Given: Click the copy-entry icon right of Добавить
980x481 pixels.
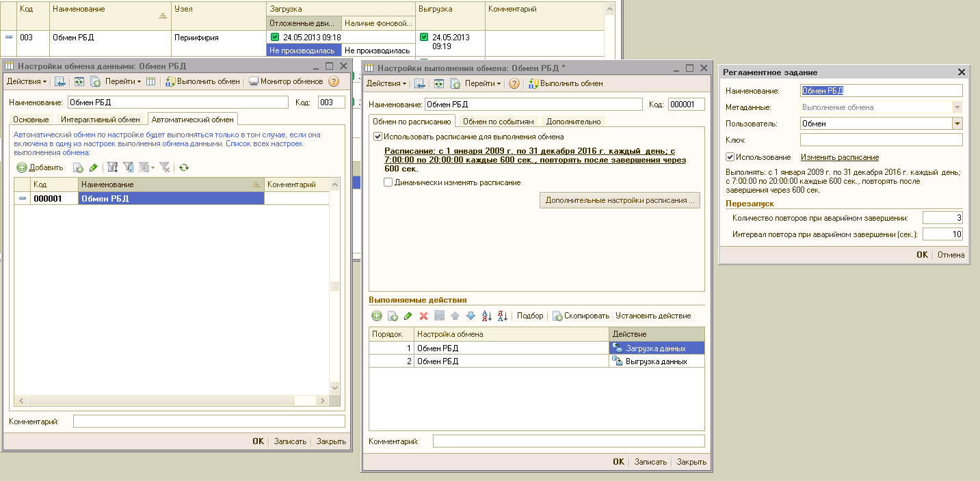Looking at the screenshot, I should (79, 167).
